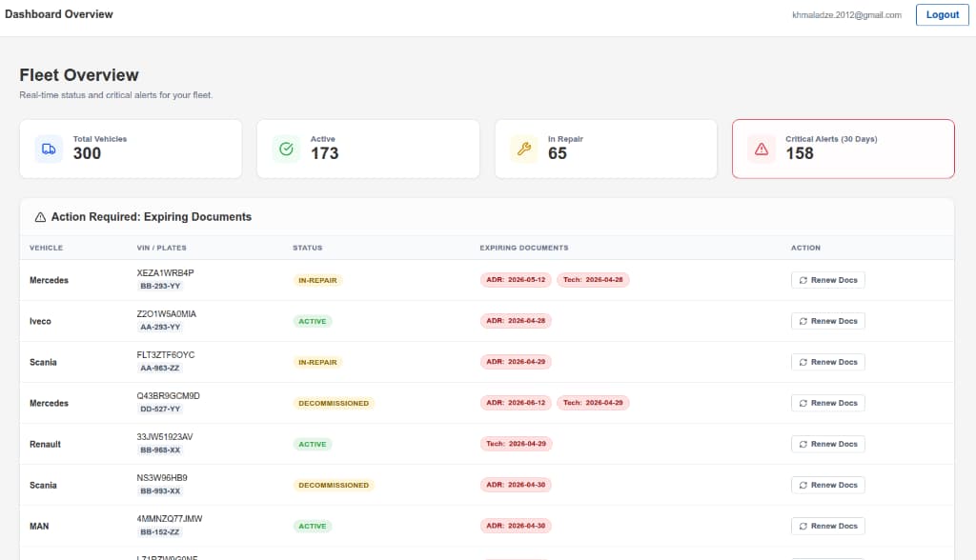Click ADR 2026-04-30 tag in MAN row
976x560 pixels.
(x=516, y=527)
